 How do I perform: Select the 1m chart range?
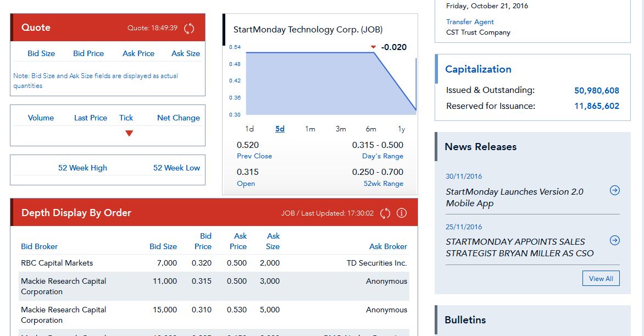click(310, 129)
